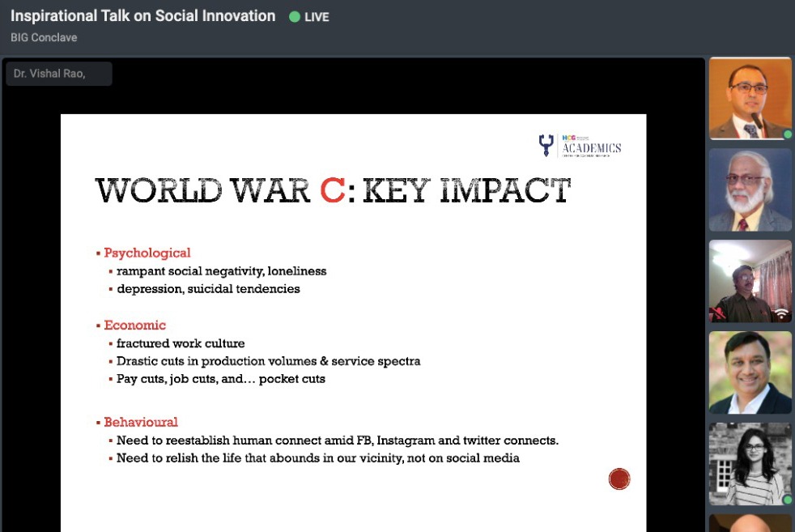Screen dimensions: 795x532
Task: Click the muted mic icon on the curtain-background video
Action: (717, 313)
